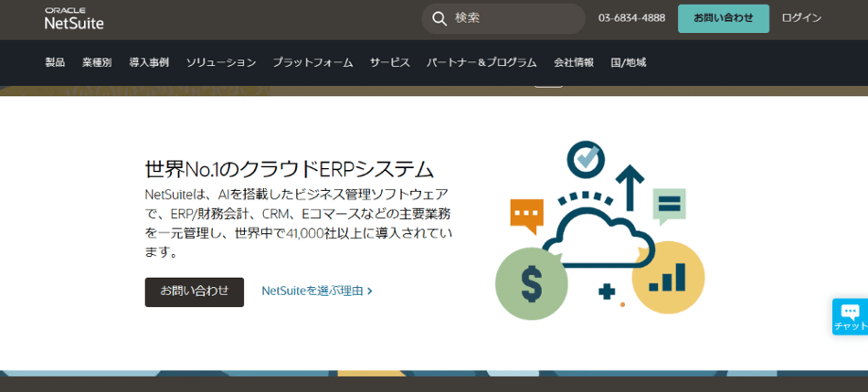Click the circled checkmark icon
This screenshot has height=392, width=868.
coord(584,158)
